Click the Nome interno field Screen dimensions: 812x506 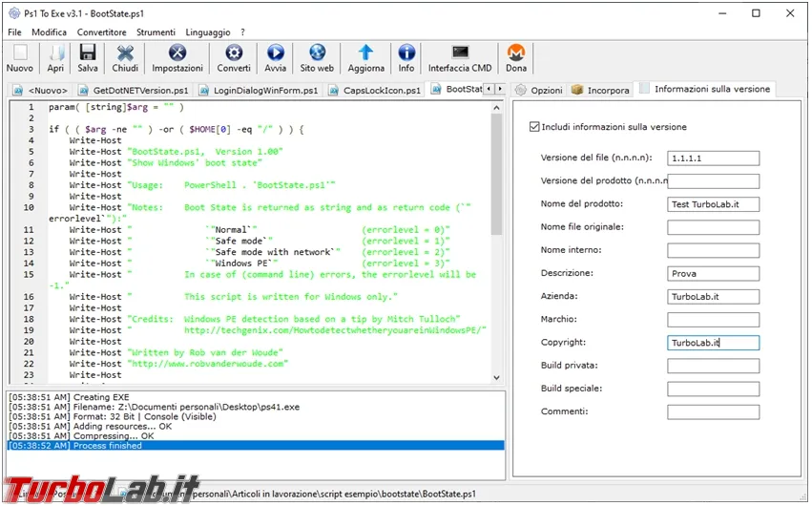713,251
